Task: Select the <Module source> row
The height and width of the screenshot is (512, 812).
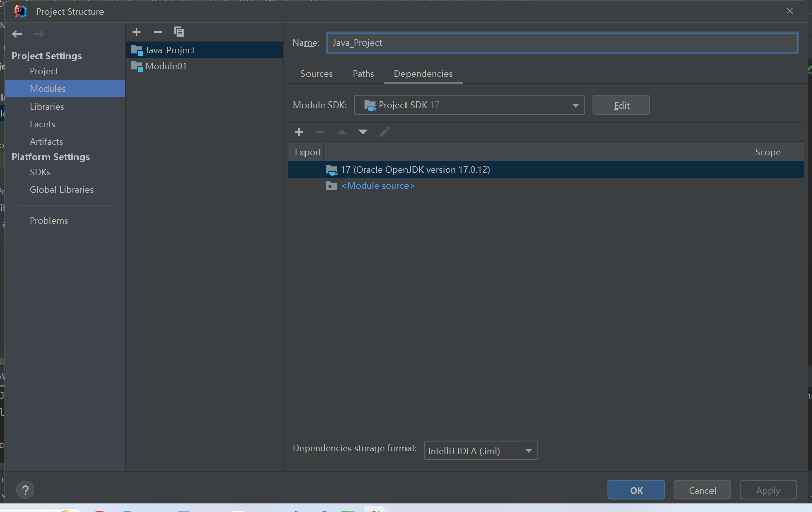Action: click(546, 186)
